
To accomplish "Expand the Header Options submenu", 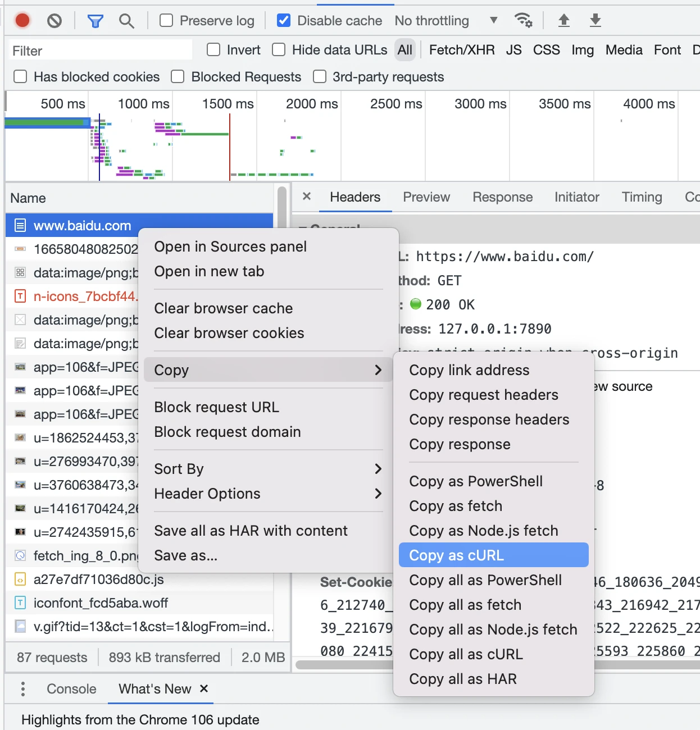I will [268, 494].
